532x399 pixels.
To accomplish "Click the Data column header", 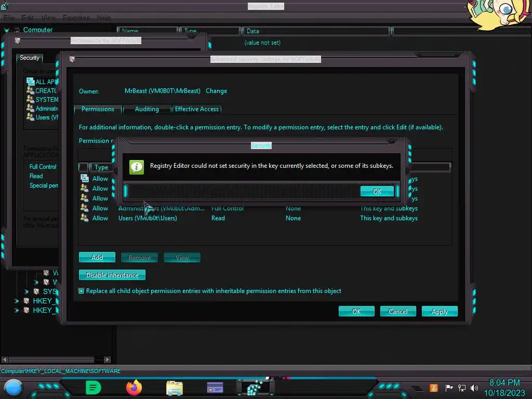I will coord(315,31).
